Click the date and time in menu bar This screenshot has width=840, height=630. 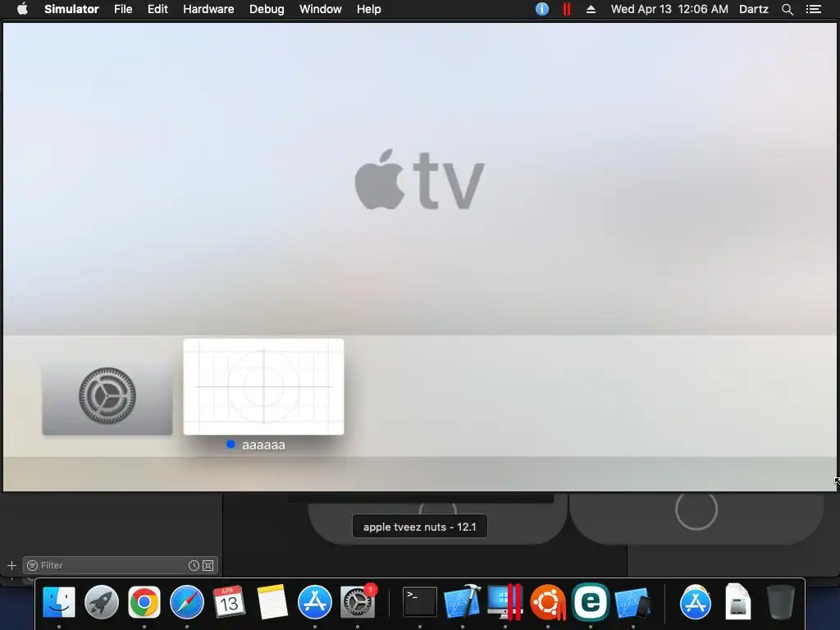(x=669, y=9)
